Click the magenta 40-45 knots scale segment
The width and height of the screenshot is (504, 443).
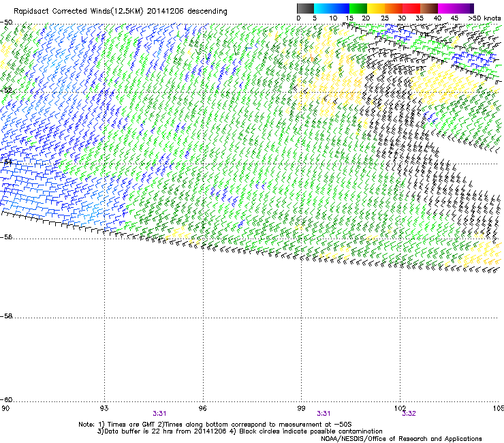(447, 8)
